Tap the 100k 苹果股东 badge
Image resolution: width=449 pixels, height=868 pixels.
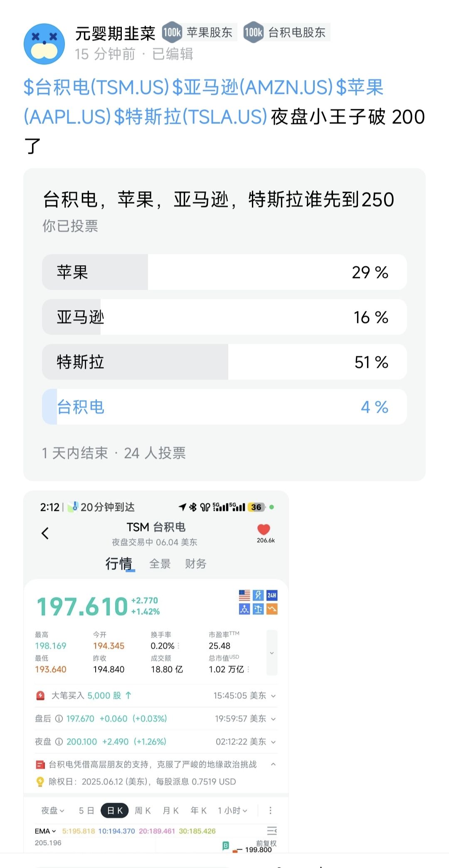pos(199,32)
